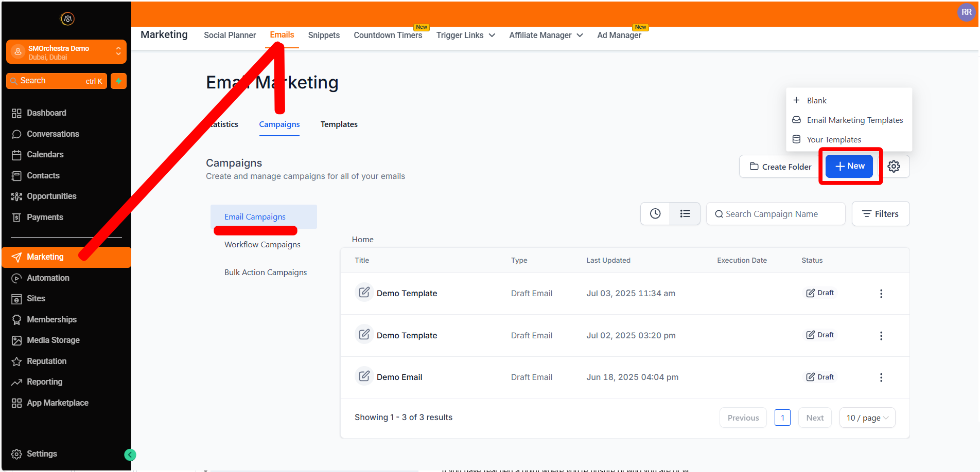Click the RR user avatar

coord(966,12)
